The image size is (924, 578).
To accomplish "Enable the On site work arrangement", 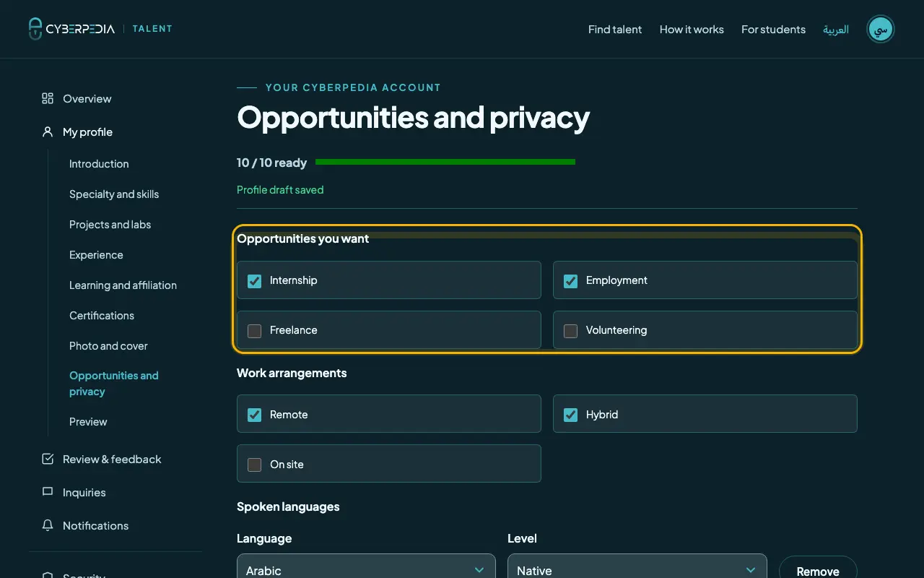I will tap(254, 465).
